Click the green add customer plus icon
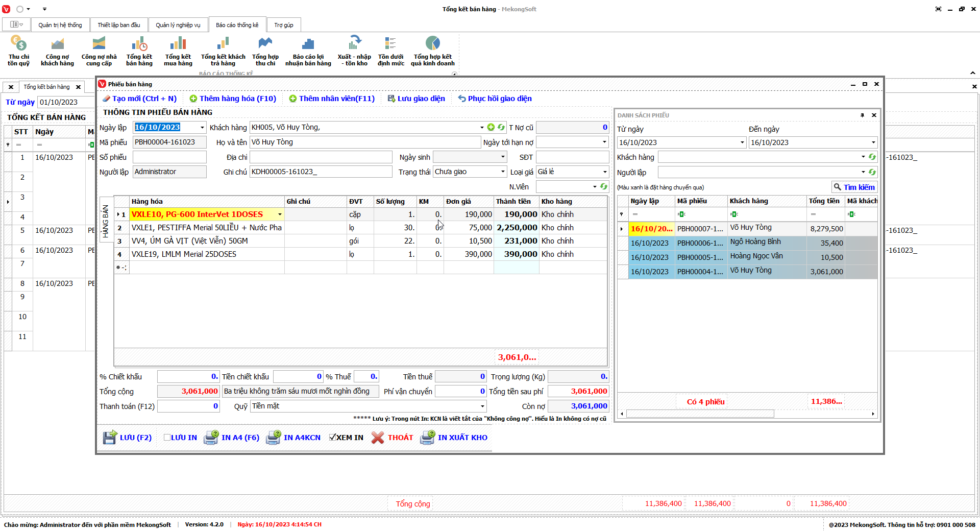This screenshot has width=980, height=531. click(x=491, y=128)
